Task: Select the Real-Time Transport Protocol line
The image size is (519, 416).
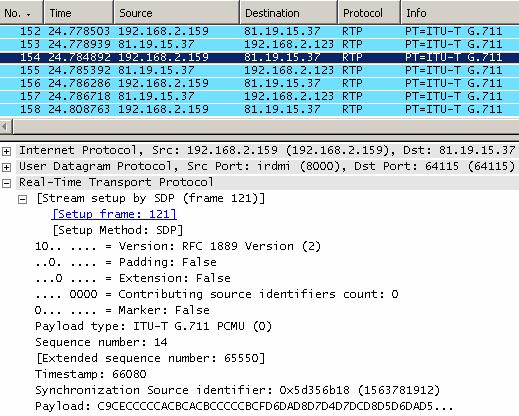Action: tap(267, 182)
